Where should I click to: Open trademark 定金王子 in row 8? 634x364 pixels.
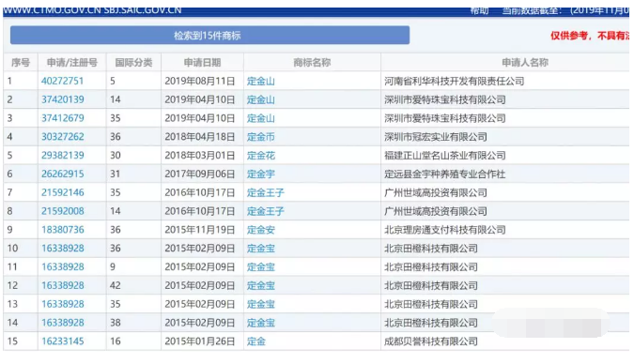pyautogui.click(x=265, y=211)
